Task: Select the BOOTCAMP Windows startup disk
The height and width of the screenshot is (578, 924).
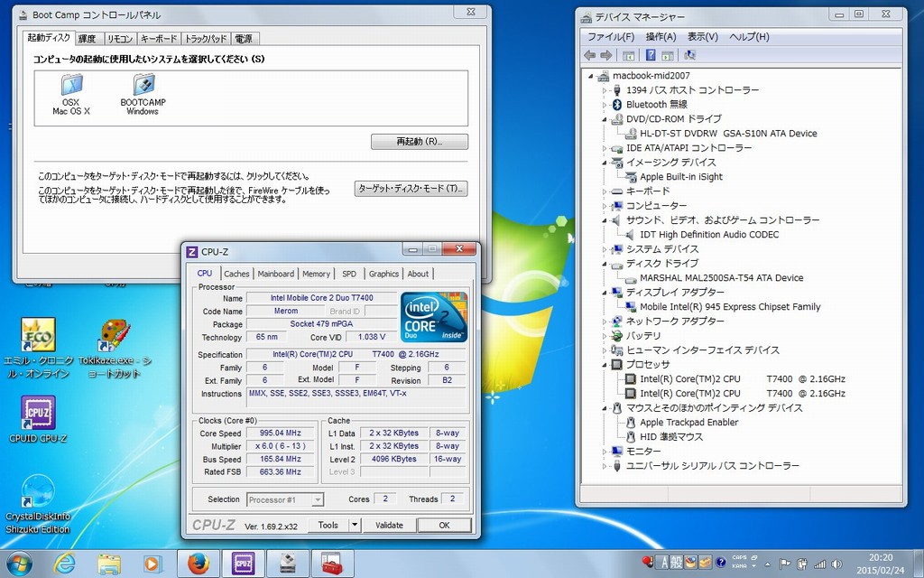Action: click(143, 94)
